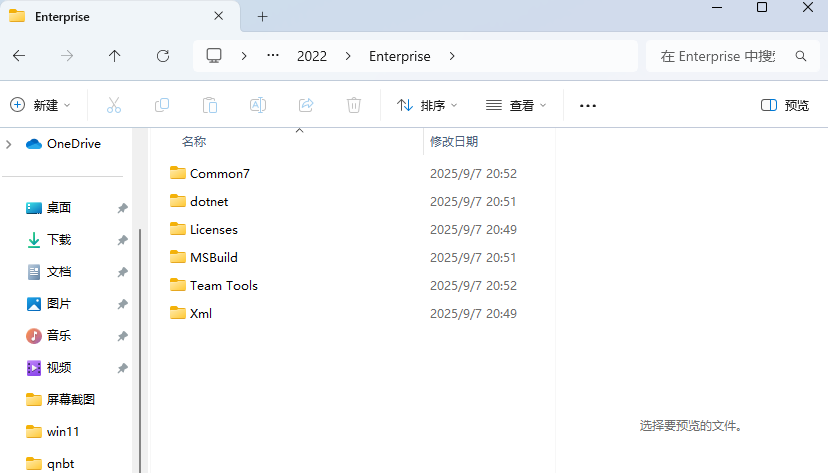Click the Xml folder icon
The image size is (828, 473).
click(177, 313)
